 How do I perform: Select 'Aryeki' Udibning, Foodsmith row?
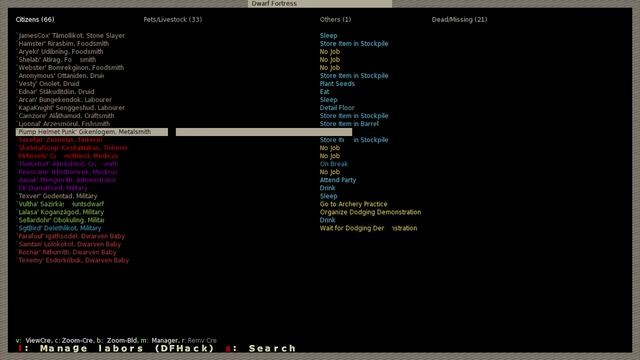tap(60, 52)
